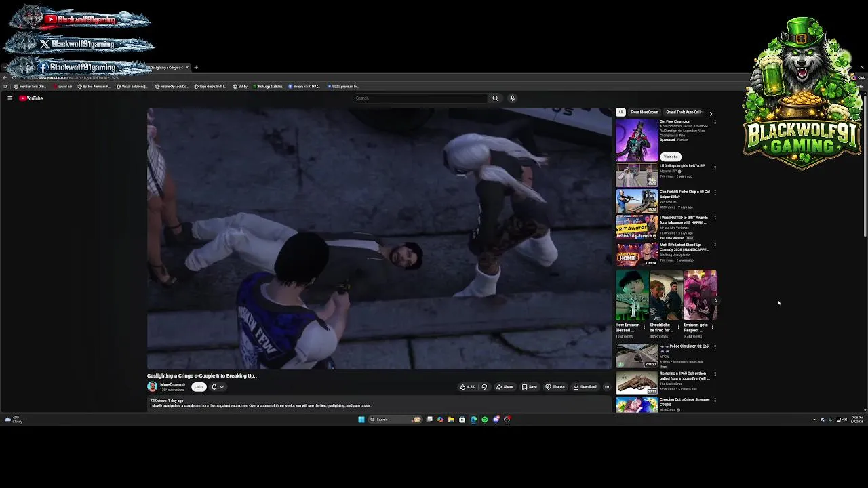Dislike the video with thumbs down
The height and width of the screenshot is (488, 868).
(484, 387)
